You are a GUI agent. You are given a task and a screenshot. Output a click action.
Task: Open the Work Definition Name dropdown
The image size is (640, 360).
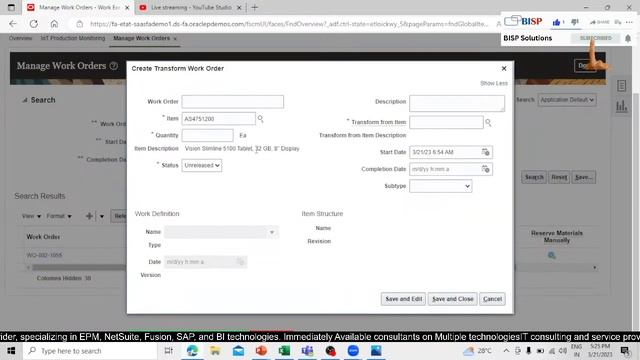(x=271, y=232)
